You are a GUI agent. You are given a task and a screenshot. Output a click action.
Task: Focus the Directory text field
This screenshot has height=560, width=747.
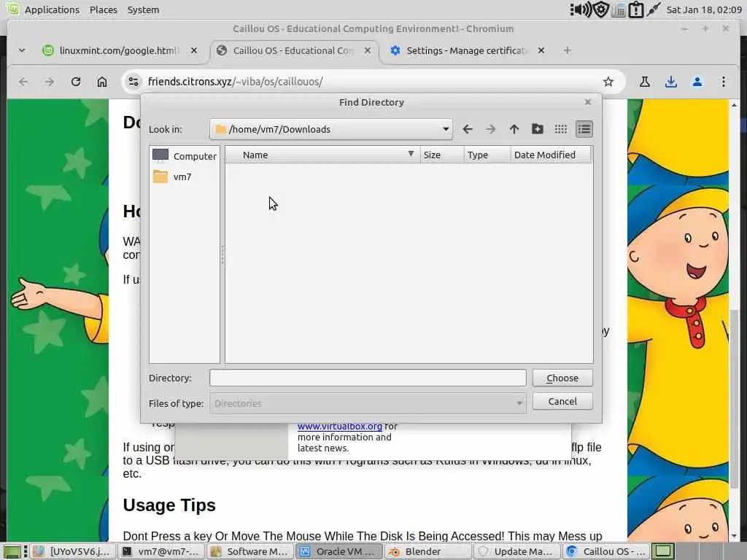(368, 378)
